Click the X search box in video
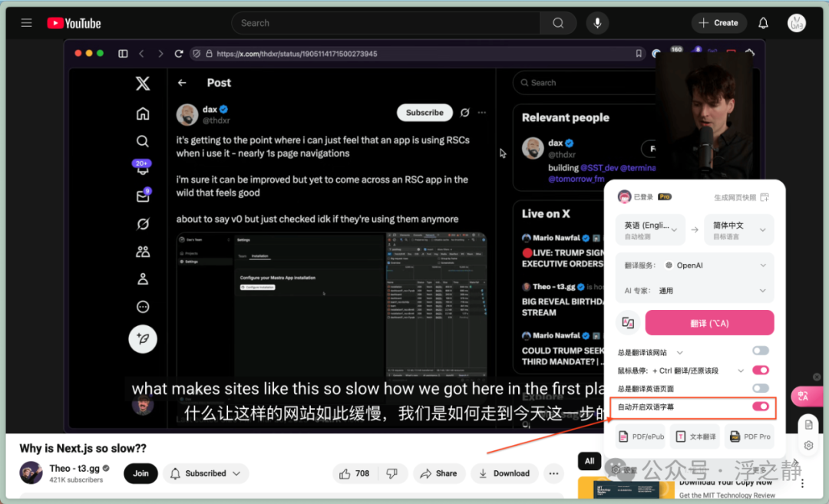The width and height of the screenshot is (829, 504). point(584,82)
